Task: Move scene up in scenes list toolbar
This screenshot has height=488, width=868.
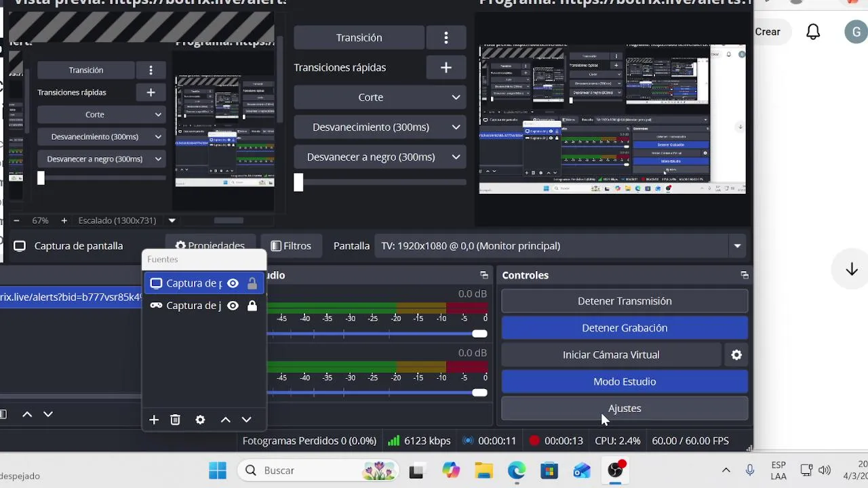Action: pos(27,414)
